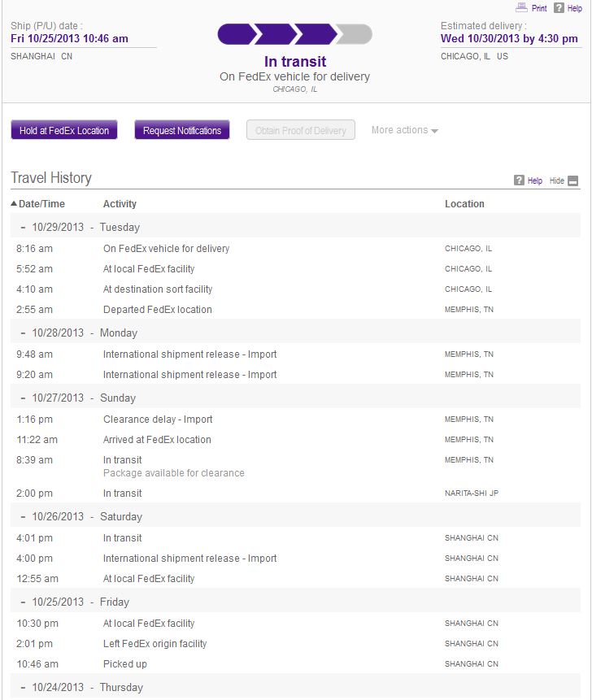Click origin SHANGHAI CN under ship date
The image size is (592, 700).
click(41, 56)
